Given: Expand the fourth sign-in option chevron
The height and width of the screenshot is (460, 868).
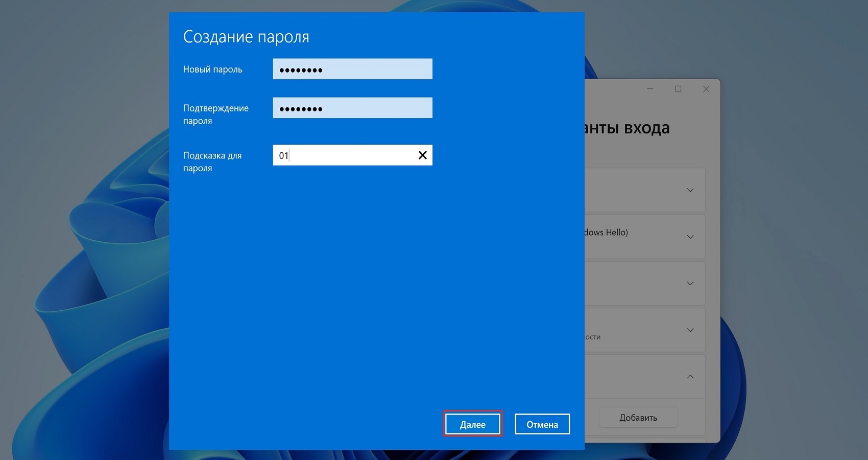Looking at the screenshot, I should tap(690, 330).
